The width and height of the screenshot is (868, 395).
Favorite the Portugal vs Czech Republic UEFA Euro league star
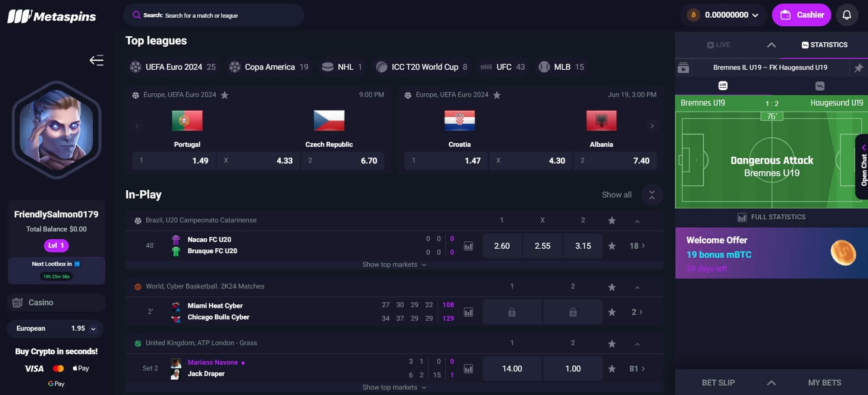click(224, 95)
